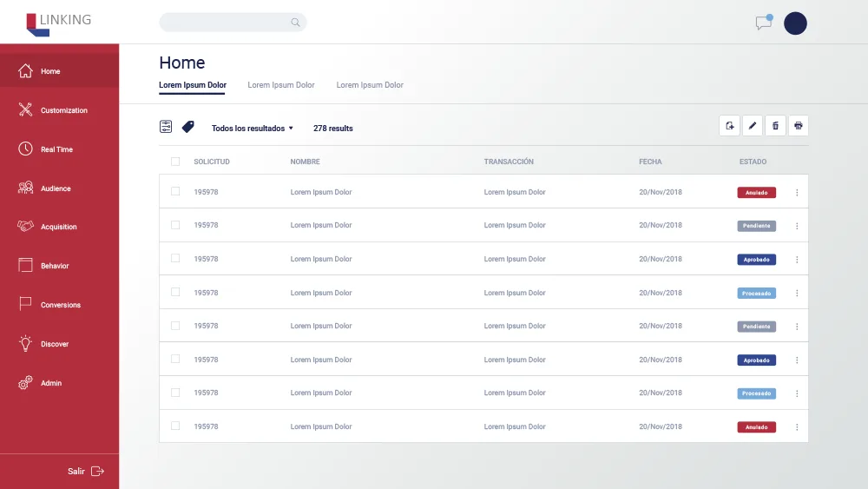This screenshot has width=868, height=489.
Task: Click the filter settings icon
Action: (x=166, y=127)
